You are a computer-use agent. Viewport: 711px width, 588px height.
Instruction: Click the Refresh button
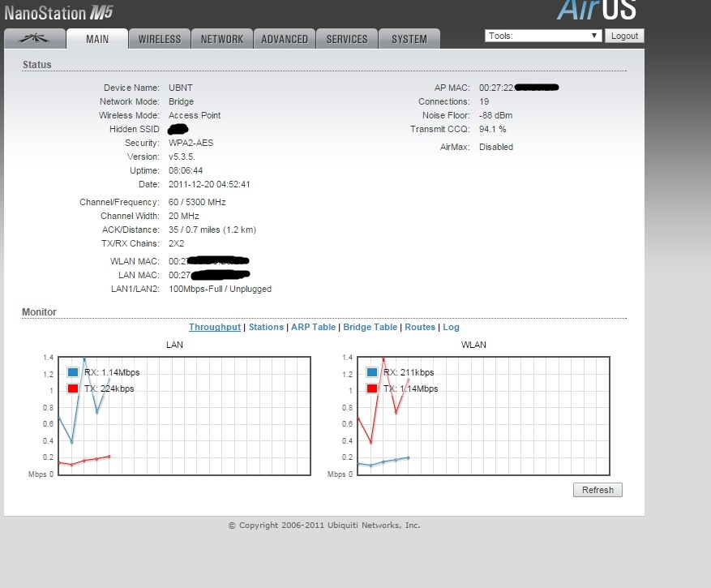click(597, 490)
